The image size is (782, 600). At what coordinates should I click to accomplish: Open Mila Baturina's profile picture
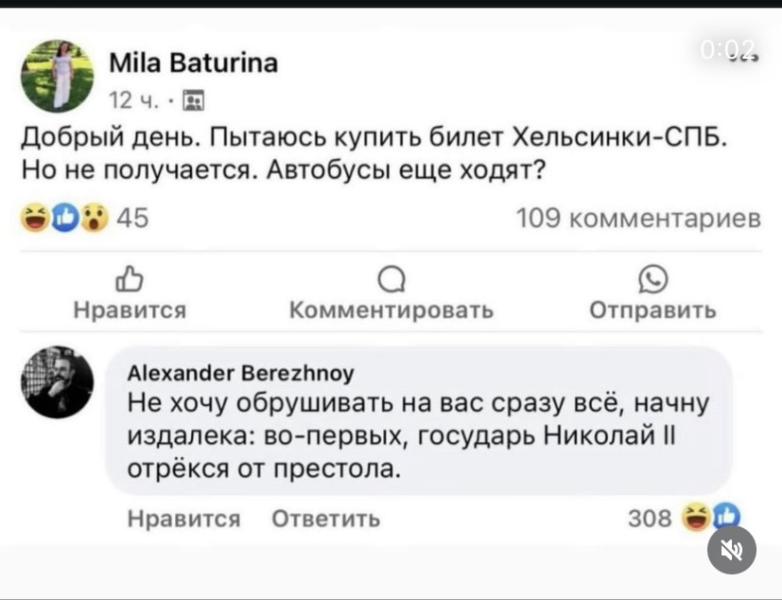[57, 76]
